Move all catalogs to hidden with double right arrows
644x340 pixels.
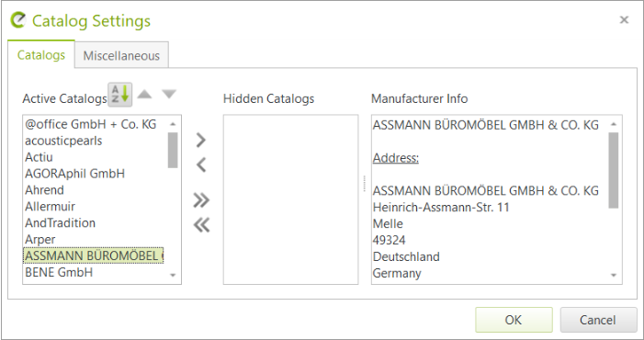click(201, 200)
